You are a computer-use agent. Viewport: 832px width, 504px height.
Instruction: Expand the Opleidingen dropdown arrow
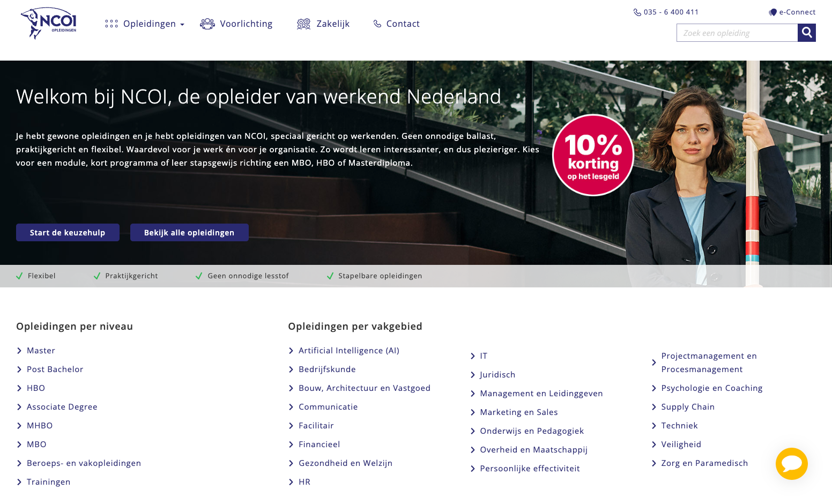[182, 25]
